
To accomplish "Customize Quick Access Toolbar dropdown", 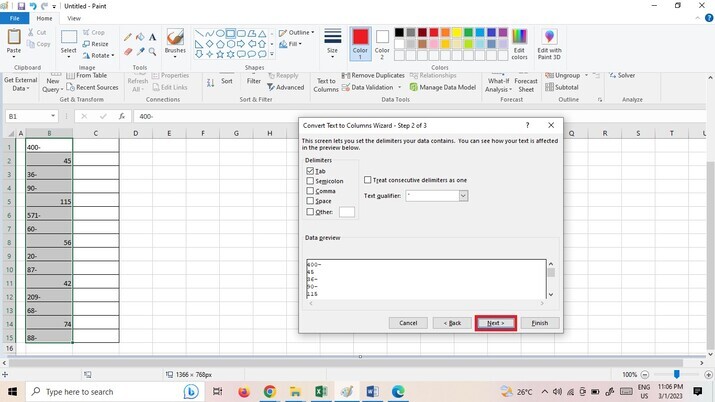I will pos(54,6).
